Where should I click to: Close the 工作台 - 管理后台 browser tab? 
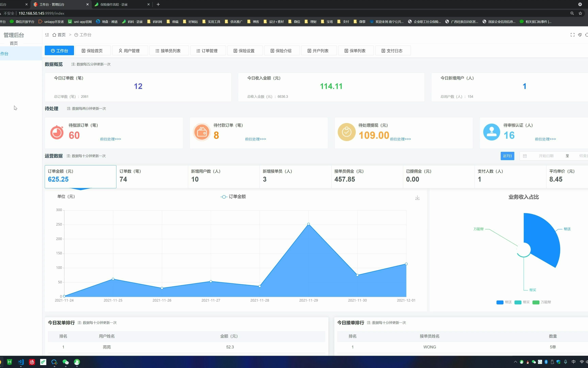point(87,4)
